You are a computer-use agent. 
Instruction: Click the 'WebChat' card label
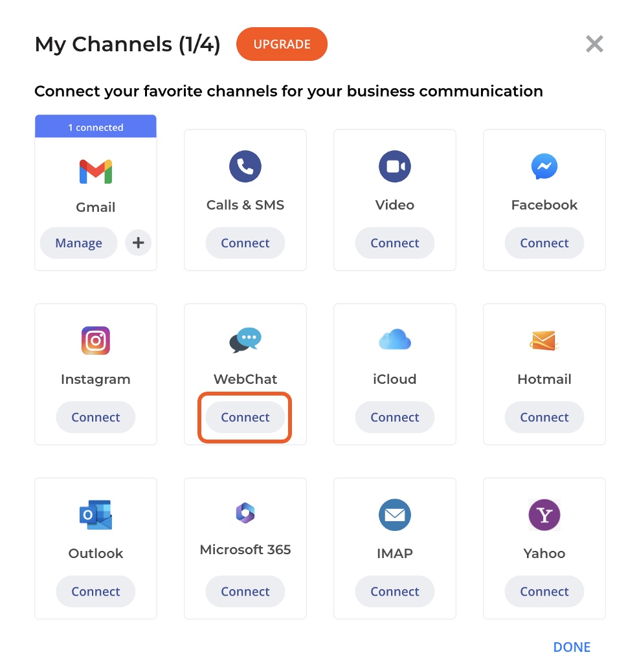(245, 379)
